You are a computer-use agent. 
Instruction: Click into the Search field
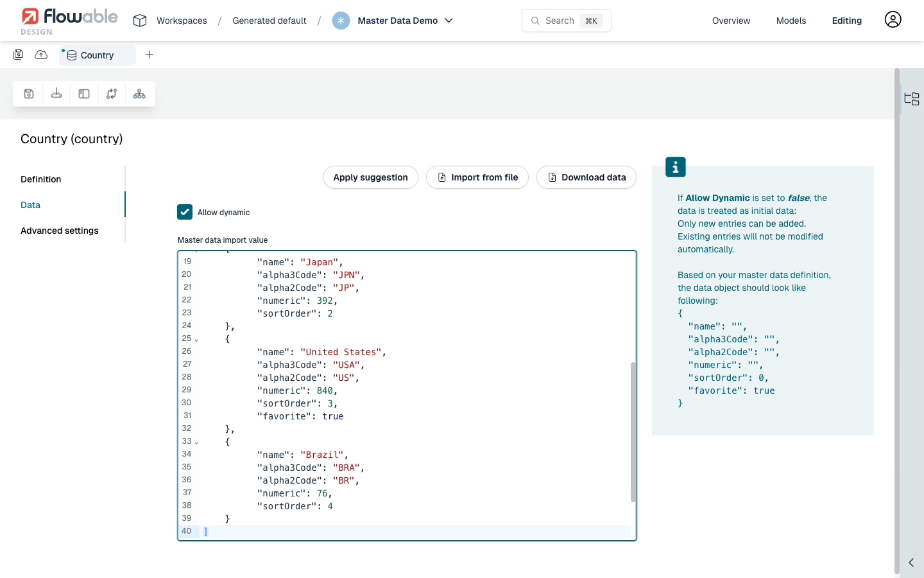pos(560,21)
